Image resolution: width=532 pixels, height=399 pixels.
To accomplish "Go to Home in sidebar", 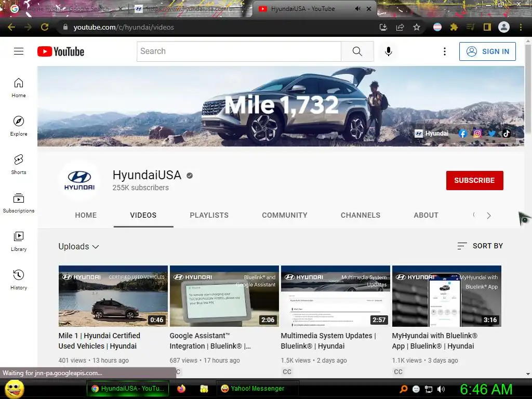I will click(x=19, y=87).
